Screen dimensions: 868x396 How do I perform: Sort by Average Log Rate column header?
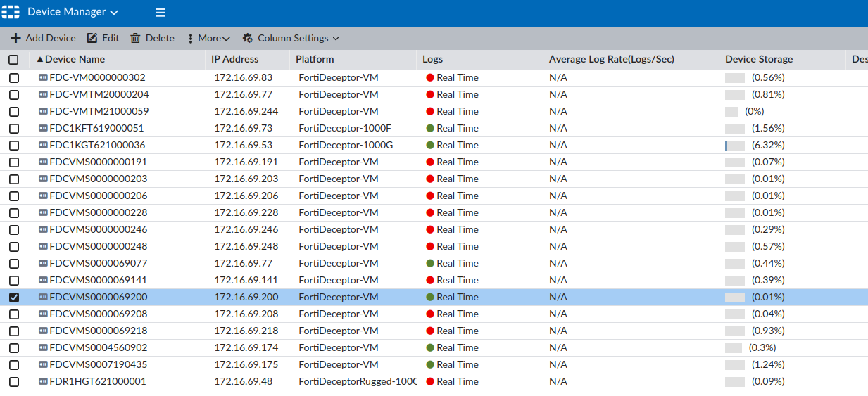(611, 59)
